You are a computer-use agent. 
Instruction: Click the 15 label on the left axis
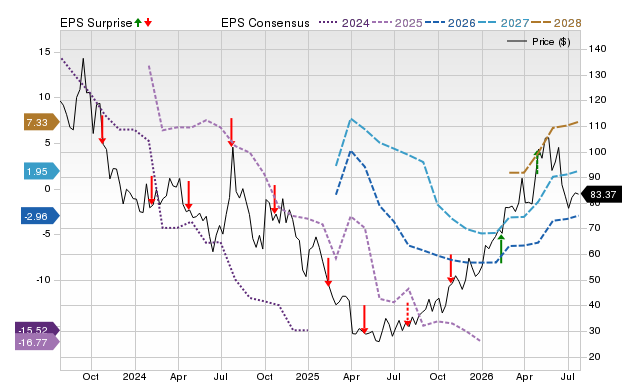(45, 52)
